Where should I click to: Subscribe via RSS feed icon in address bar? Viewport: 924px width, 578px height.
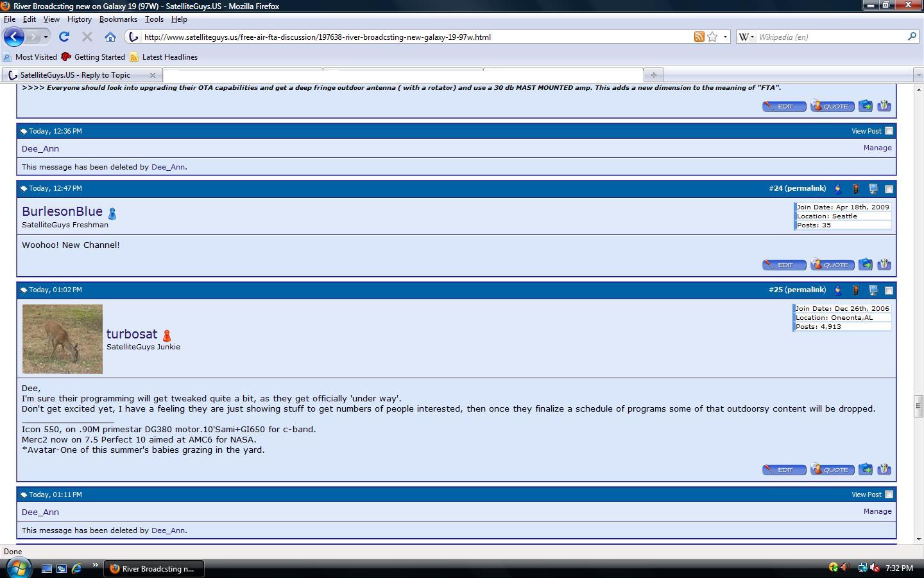point(699,37)
